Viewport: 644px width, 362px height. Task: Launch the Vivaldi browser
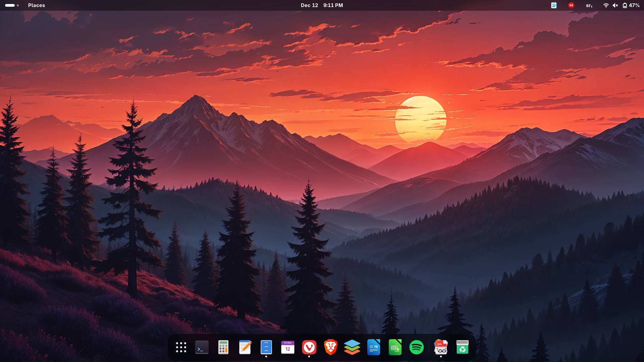point(309,347)
